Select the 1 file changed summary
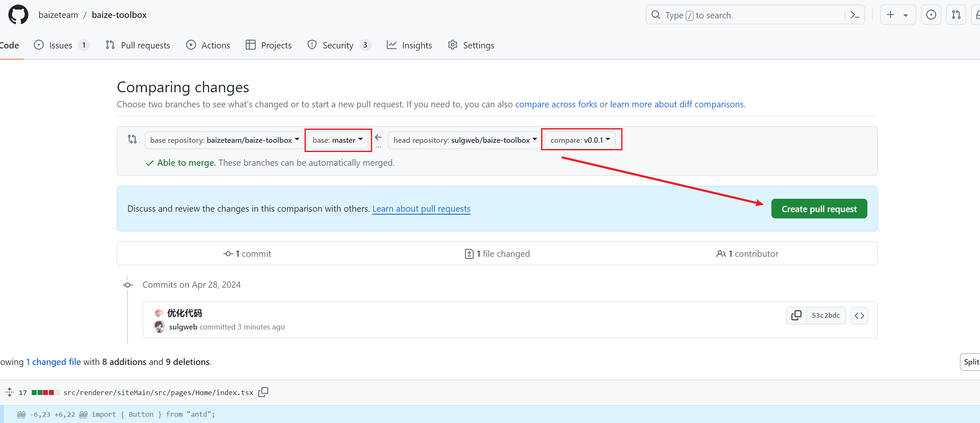Screen dimensions: 980x423 [497, 254]
